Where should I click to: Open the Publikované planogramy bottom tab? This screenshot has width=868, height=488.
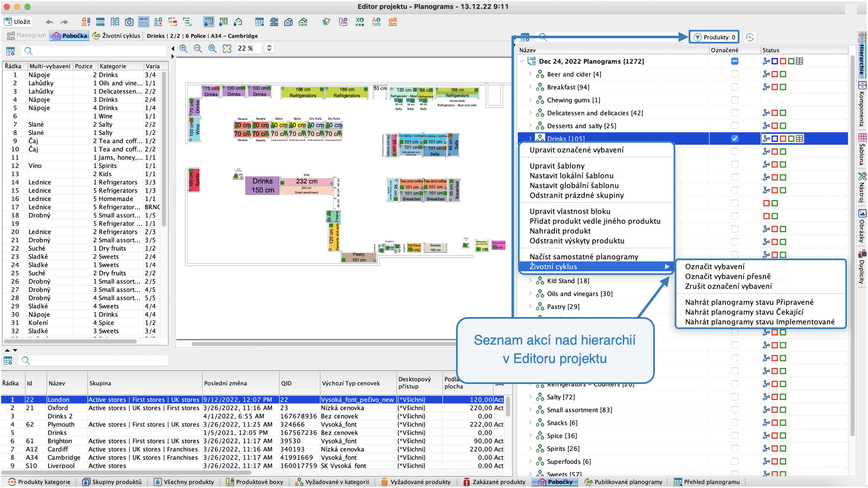623,482
